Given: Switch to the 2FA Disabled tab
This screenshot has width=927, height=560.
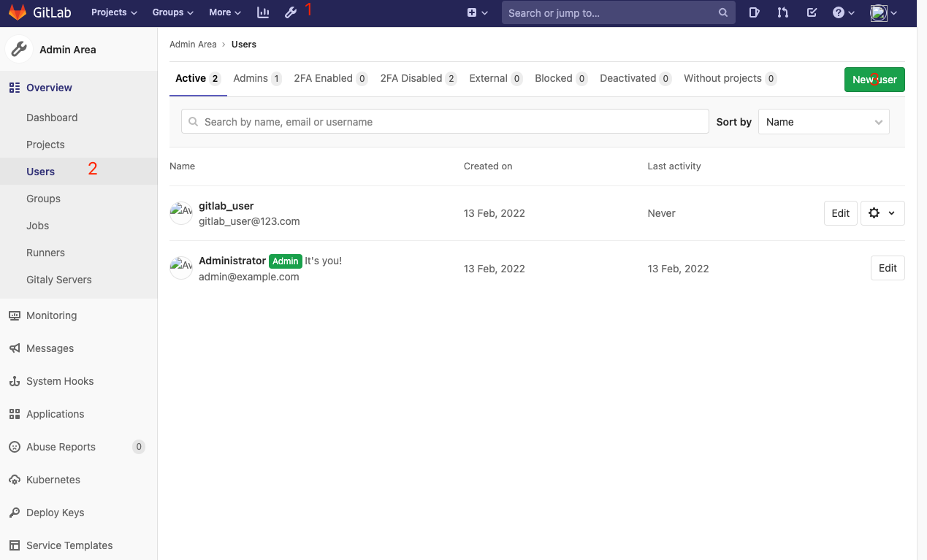Looking at the screenshot, I should [x=419, y=78].
